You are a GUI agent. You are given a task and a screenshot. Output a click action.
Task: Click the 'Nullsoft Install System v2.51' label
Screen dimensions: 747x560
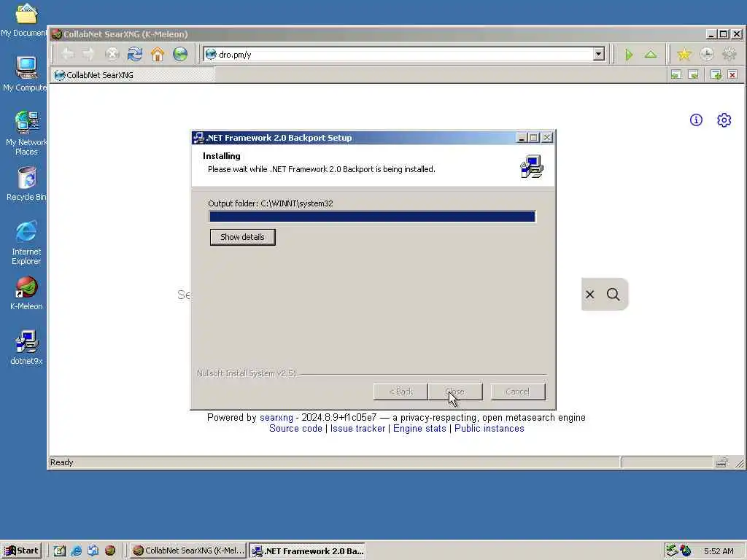tap(247, 373)
